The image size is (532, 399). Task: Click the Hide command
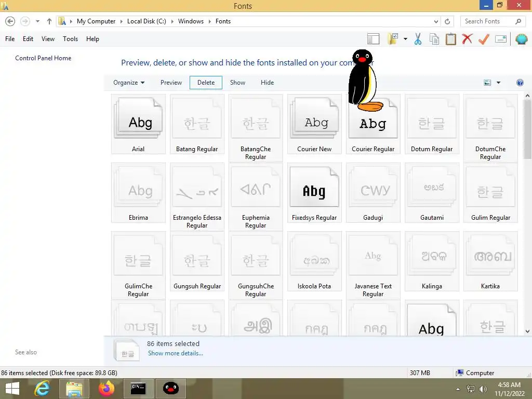tap(268, 83)
